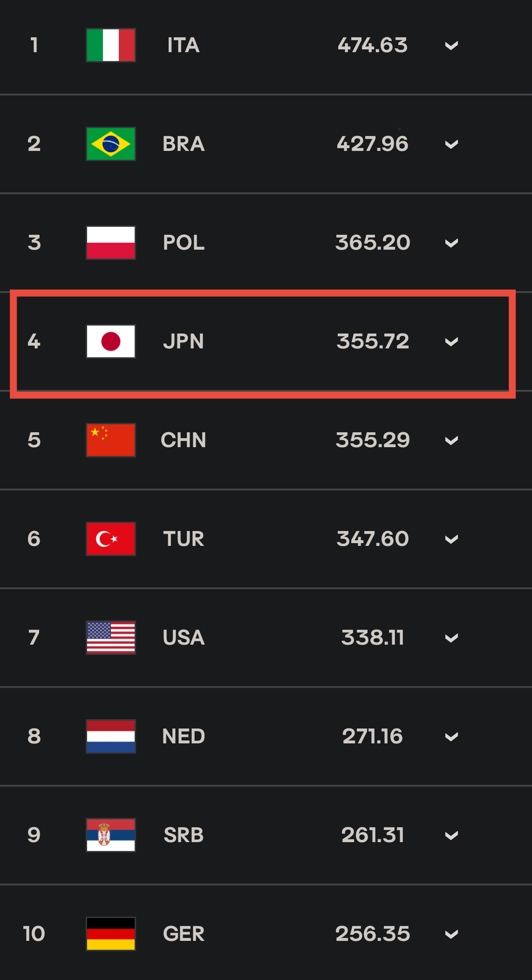Click the Serbia flag icon
The height and width of the screenshot is (980, 532).
point(111,835)
